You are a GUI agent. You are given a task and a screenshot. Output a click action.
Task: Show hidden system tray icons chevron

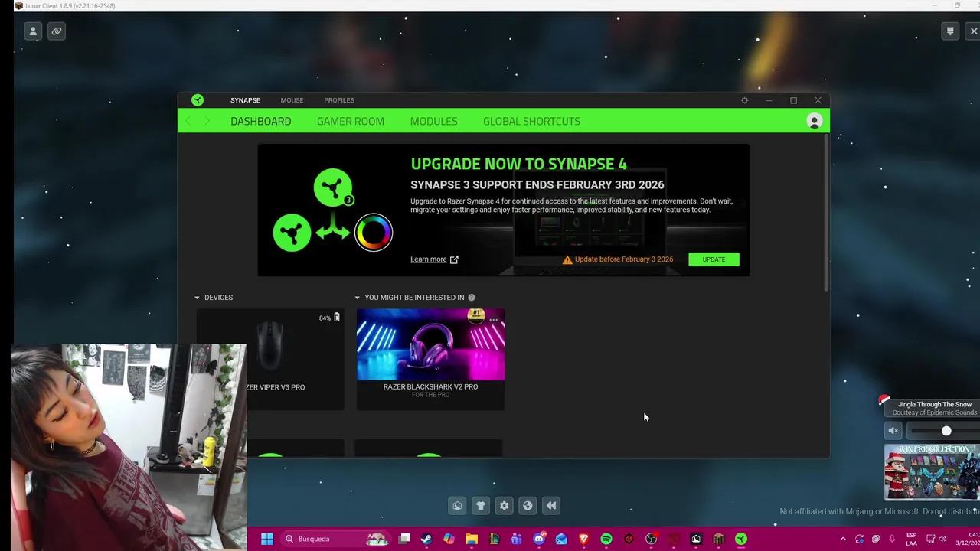843,539
